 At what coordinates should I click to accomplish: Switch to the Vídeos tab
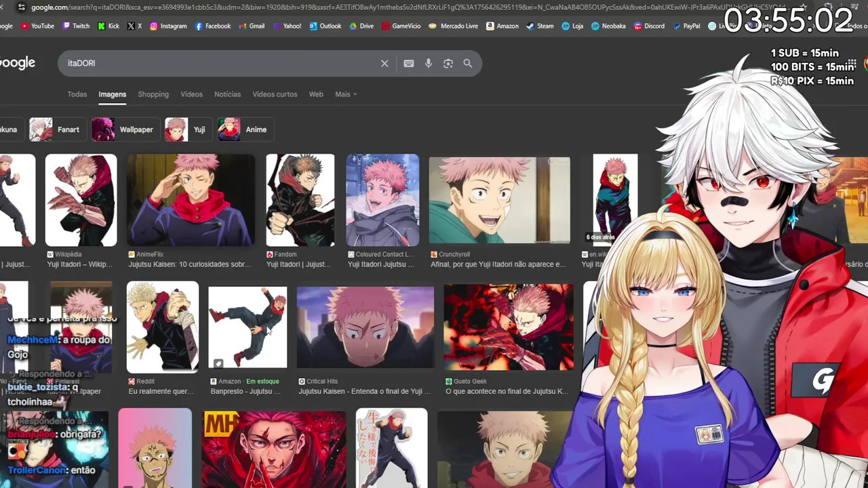[191, 94]
